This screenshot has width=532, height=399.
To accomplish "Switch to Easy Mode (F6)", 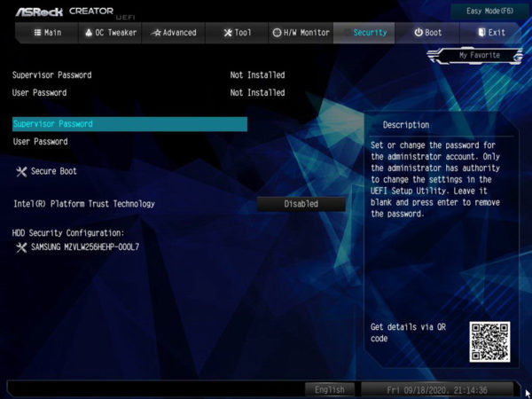I will tap(492, 11).
